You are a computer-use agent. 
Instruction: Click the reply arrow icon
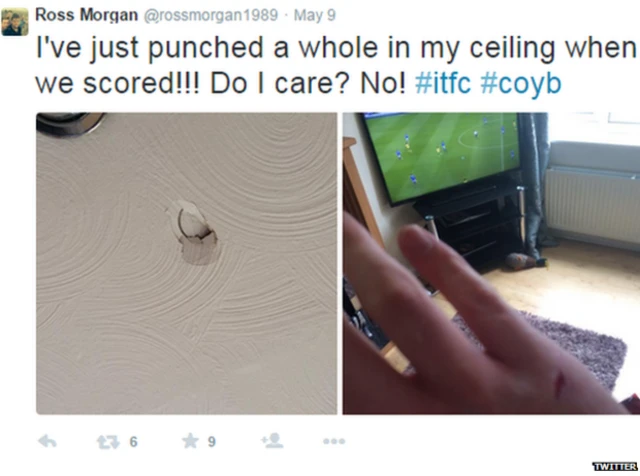[47, 441]
